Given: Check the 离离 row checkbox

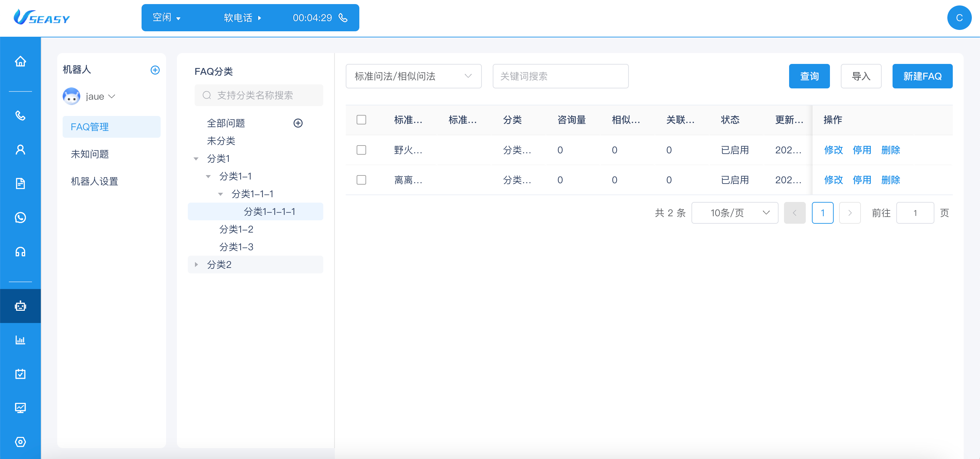Looking at the screenshot, I should (361, 180).
